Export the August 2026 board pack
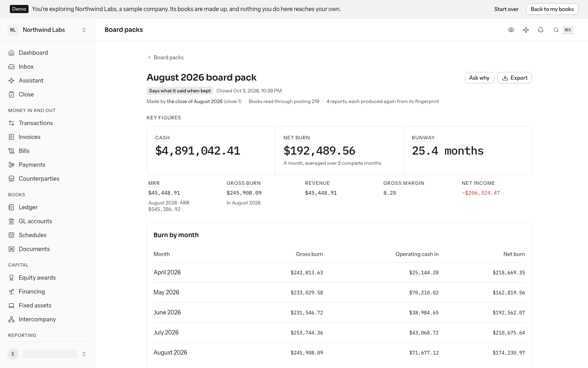588x368 pixels. tap(514, 78)
